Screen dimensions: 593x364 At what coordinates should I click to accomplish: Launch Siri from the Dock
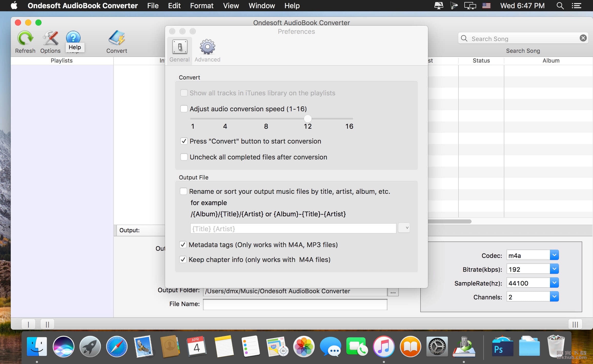click(x=64, y=347)
